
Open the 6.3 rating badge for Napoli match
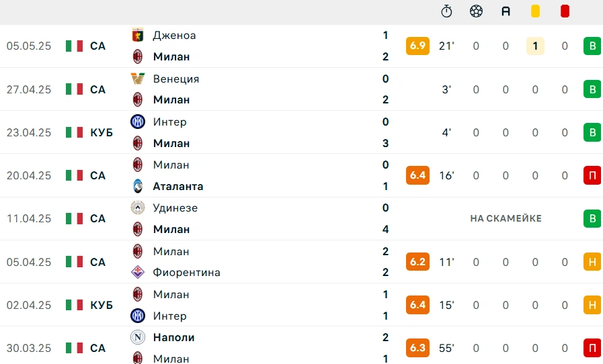(417, 348)
